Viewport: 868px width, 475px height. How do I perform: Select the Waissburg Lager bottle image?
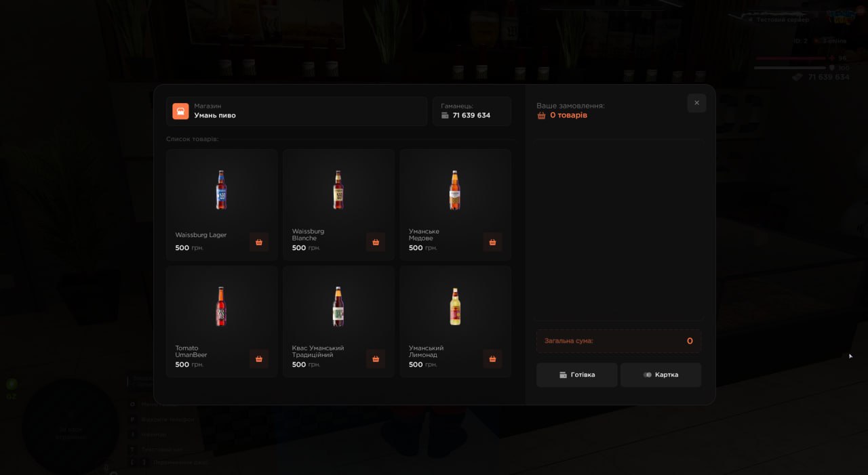(221, 190)
